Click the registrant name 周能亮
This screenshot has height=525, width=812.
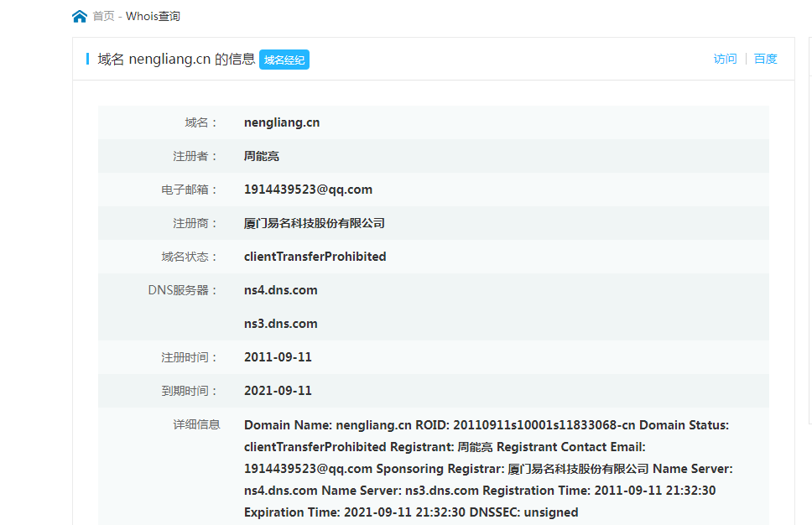coord(261,156)
